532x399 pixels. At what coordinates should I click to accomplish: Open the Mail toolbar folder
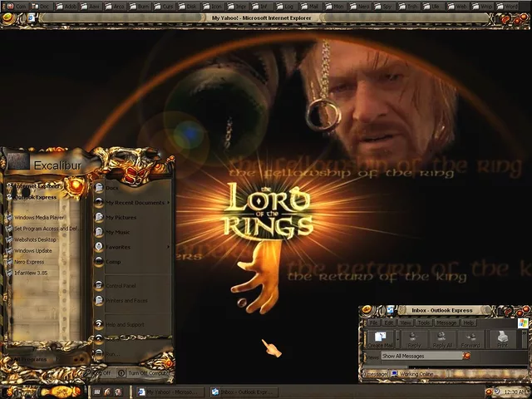click(x=309, y=6)
